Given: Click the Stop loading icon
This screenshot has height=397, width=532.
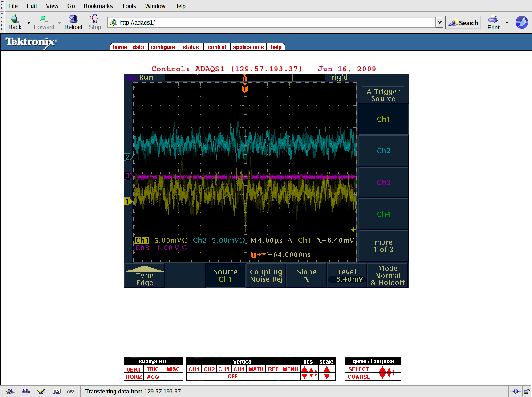Looking at the screenshot, I should 94,19.
